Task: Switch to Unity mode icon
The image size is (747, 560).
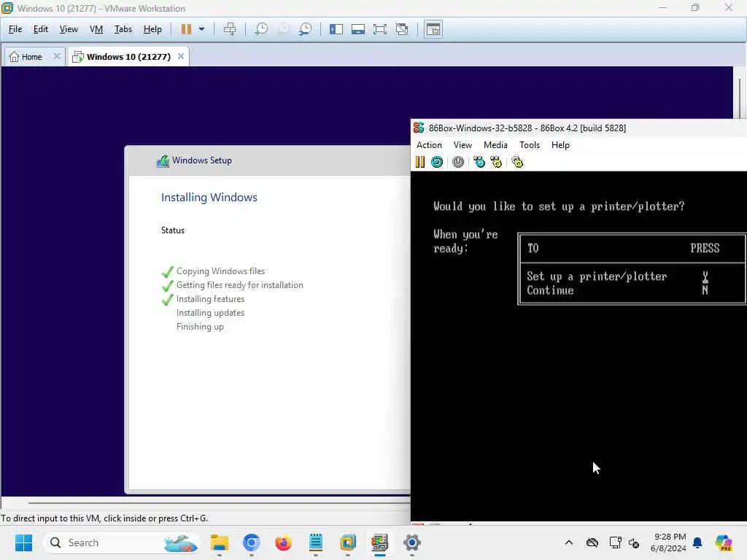Action: (x=402, y=29)
